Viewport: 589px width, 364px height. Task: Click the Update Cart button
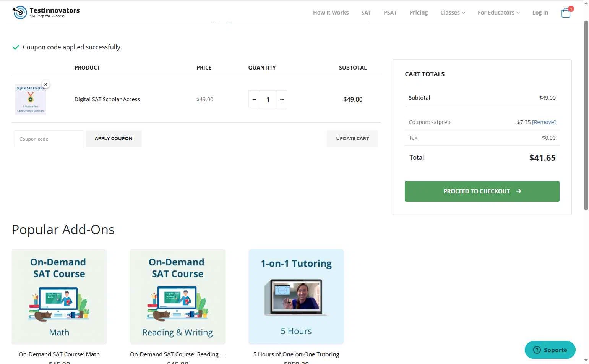[352, 139]
